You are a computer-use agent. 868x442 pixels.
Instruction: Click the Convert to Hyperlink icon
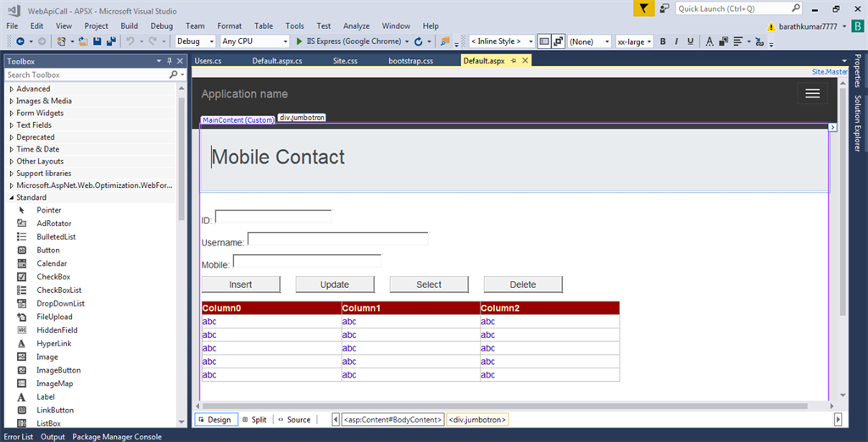(759, 41)
